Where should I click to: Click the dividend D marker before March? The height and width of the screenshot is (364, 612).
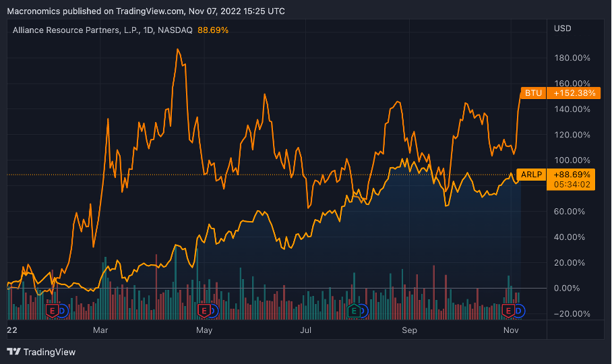point(63,311)
